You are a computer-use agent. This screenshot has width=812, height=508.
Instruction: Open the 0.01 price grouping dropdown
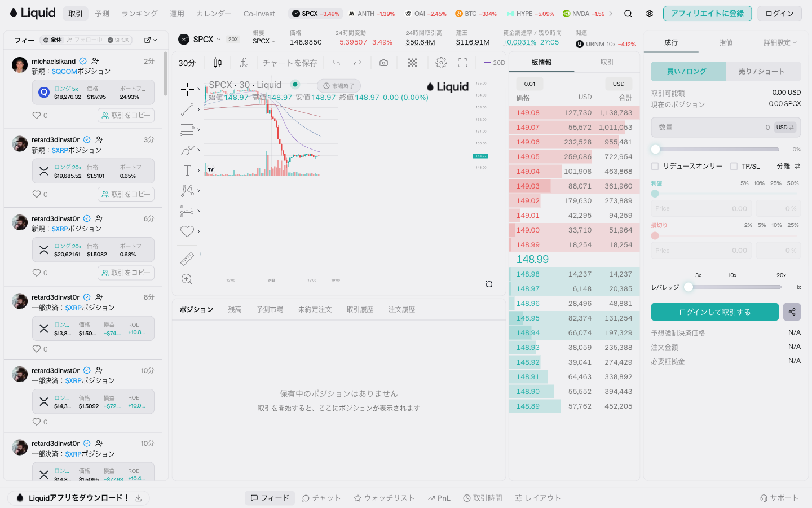[529, 84]
